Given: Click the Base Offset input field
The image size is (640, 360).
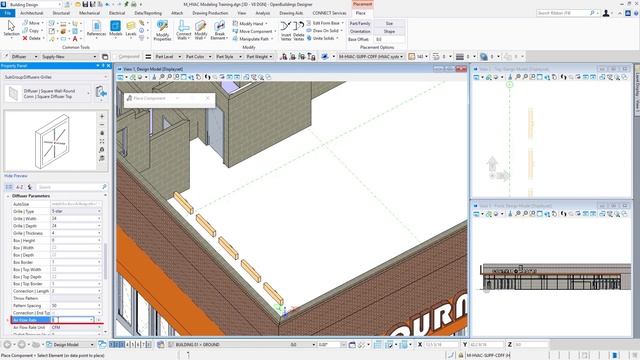Looking at the screenshot, I should (389, 39).
